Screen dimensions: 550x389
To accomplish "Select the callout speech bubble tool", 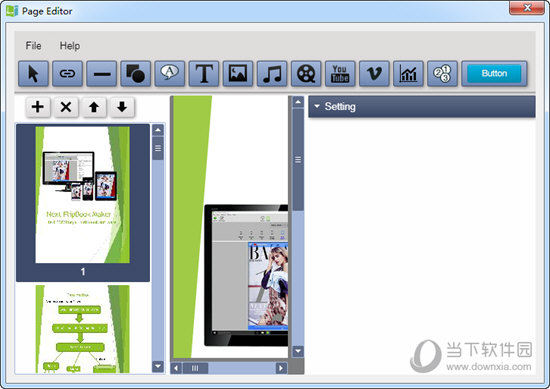I will (x=169, y=74).
